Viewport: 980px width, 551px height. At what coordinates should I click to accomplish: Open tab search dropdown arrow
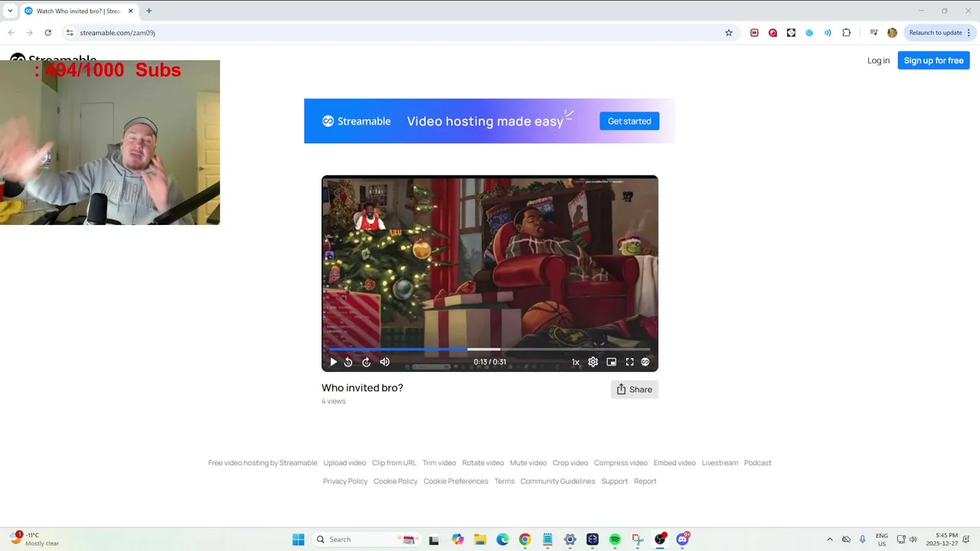tap(10, 11)
